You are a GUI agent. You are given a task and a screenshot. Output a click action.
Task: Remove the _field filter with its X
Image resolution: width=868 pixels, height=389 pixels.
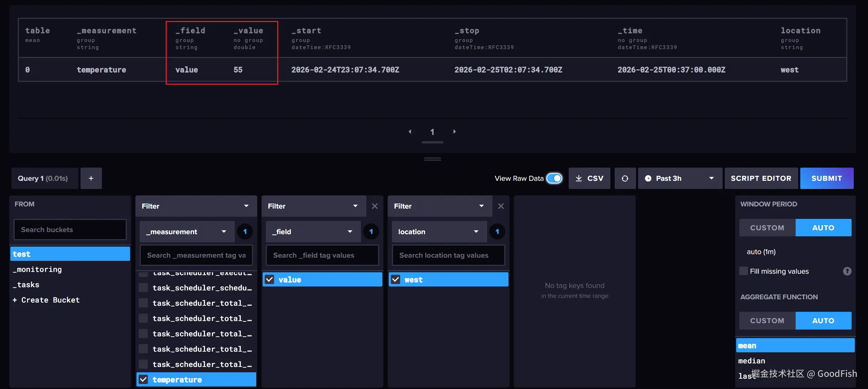click(374, 206)
